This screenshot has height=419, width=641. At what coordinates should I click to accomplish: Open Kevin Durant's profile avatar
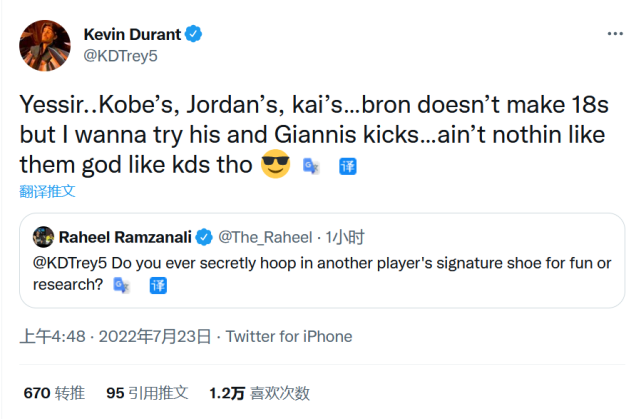pos(45,45)
